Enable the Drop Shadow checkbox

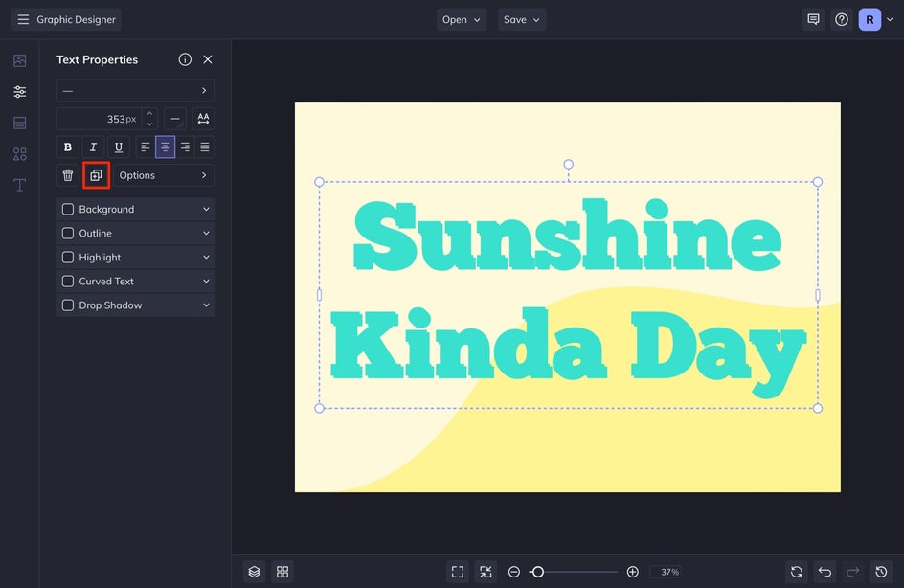(x=68, y=305)
